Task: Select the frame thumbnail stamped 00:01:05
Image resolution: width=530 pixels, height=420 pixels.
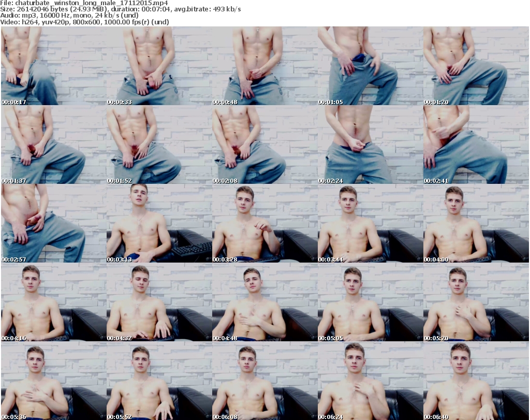Action: [x=370, y=66]
